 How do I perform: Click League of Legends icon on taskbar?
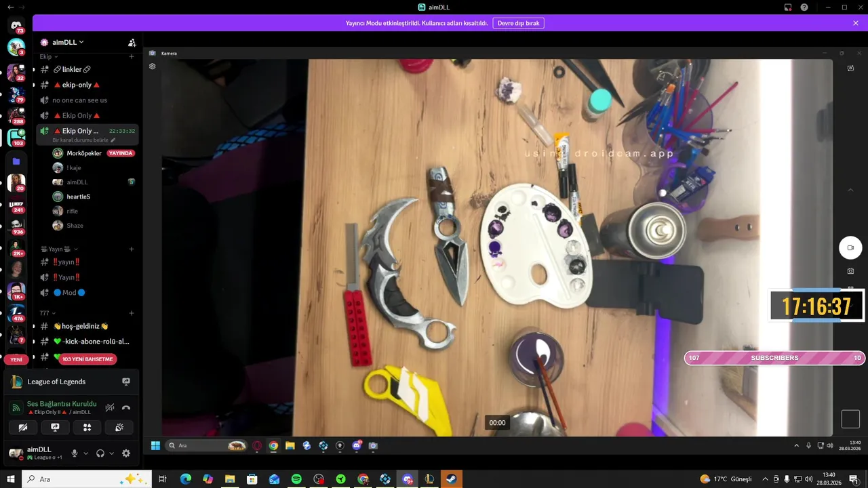point(429,479)
